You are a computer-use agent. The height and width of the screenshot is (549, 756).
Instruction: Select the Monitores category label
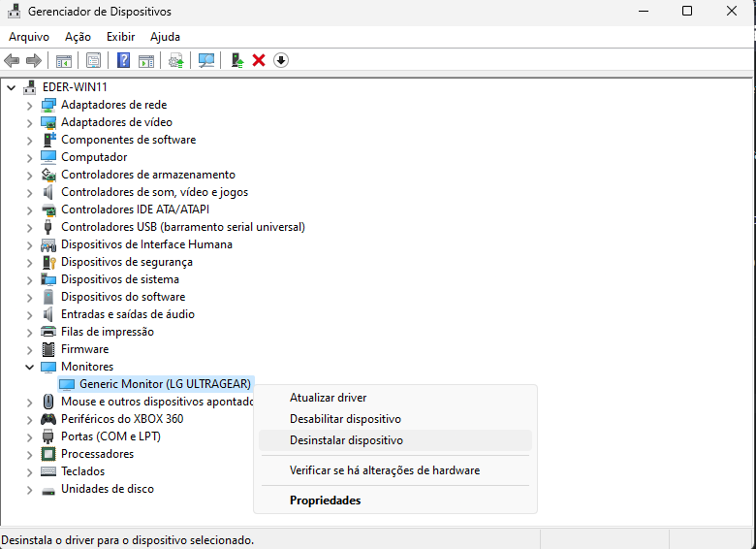tap(87, 367)
